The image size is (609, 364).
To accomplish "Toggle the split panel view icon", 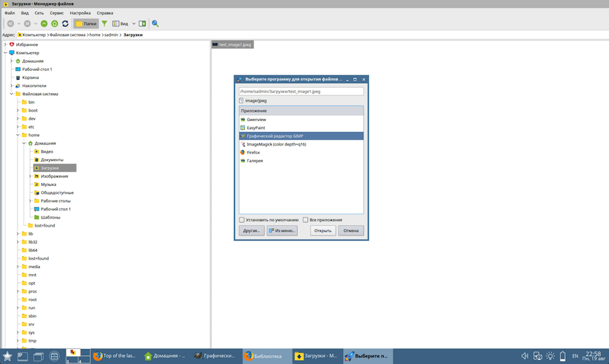I will point(142,24).
